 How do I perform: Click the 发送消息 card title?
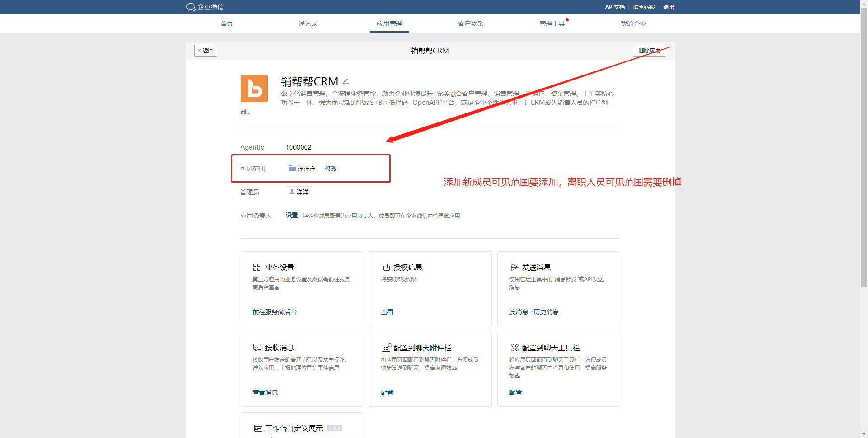pyautogui.click(x=536, y=267)
